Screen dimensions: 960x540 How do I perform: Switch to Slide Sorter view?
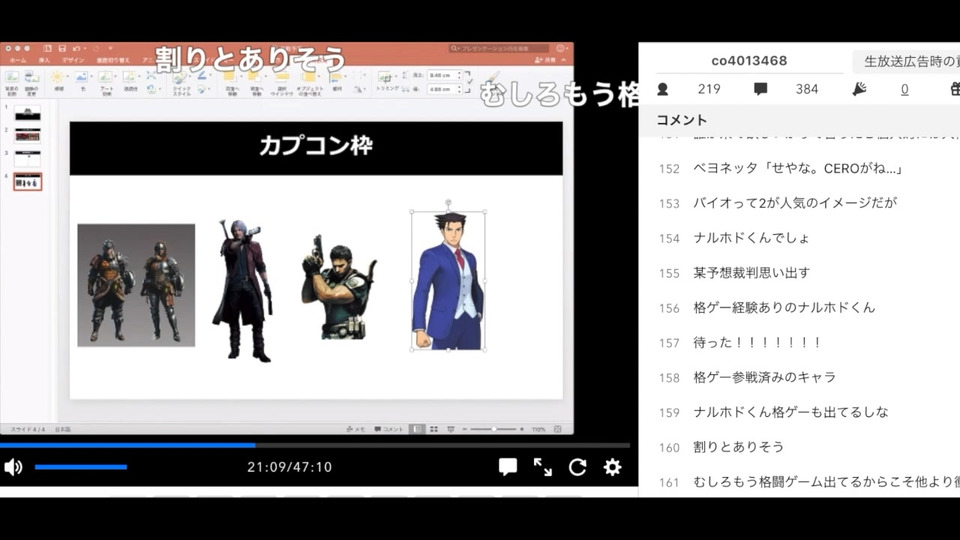point(434,429)
